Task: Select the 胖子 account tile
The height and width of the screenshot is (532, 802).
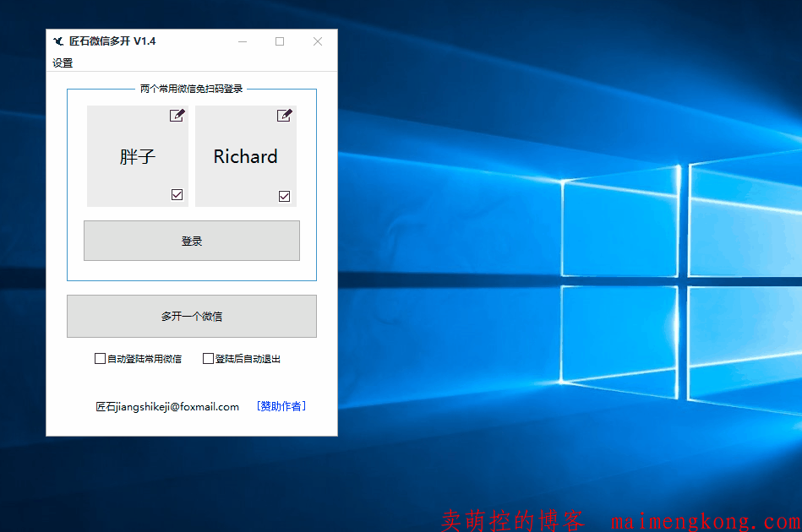Action: [137, 157]
